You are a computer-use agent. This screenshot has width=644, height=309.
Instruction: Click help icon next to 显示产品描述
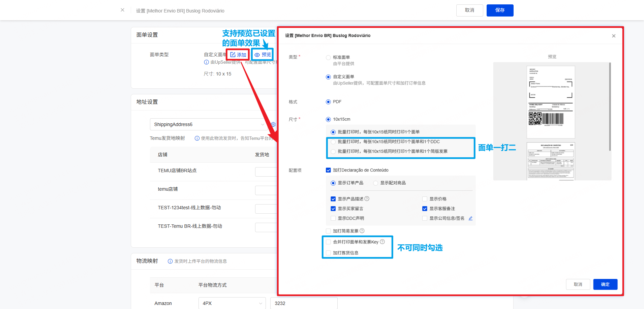pyautogui.click(x=367, y=199)
